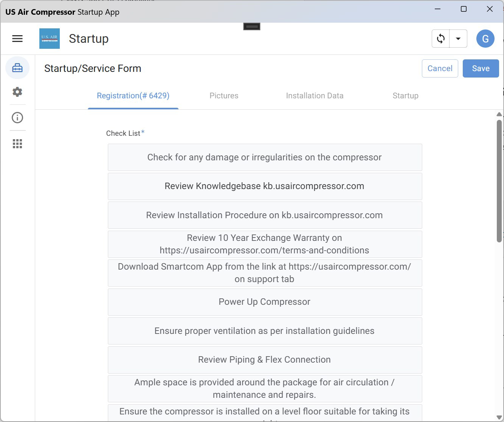The height and width of the screenshot is (422, 504).
Task: Save the Startup/Service Form
Action: tap(481, 68)
